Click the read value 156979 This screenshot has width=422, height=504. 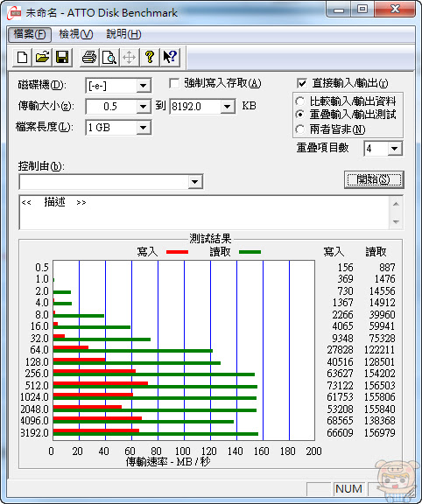[380, 432]
